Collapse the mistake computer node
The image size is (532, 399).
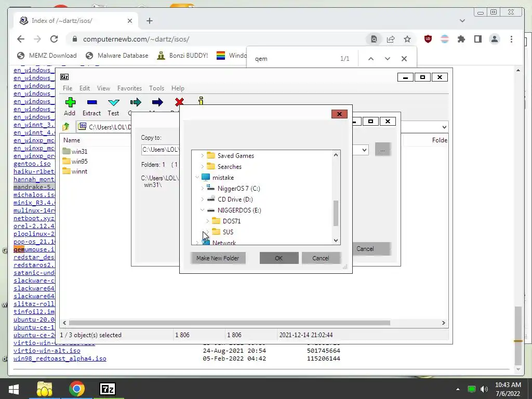point(197,178)
